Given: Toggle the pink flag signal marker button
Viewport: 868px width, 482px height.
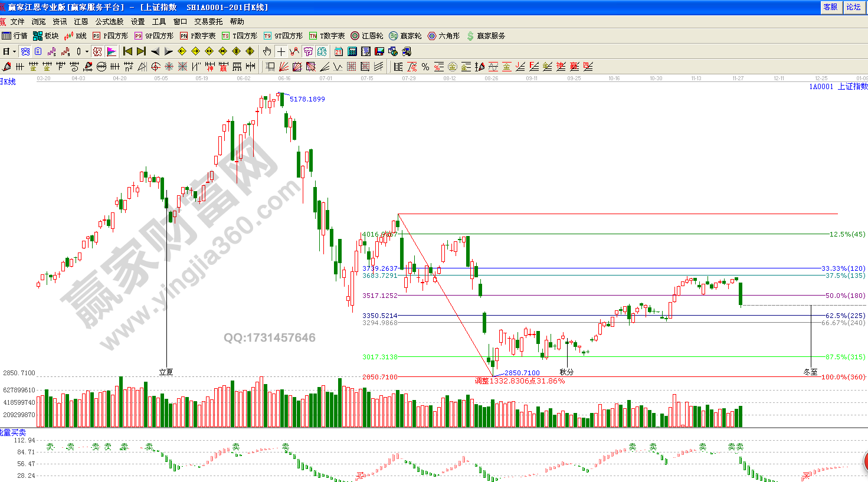Looking at the screenshot, I should 112,52.
